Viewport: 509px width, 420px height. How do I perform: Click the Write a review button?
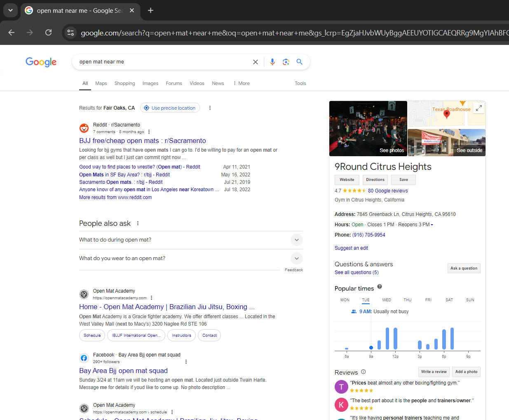(434, 372)
